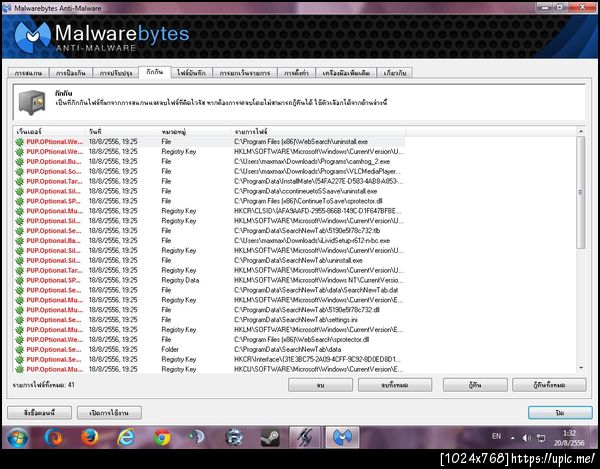Click the bug icon of camfrog_2.exe row
Image resolution: width=600 pixels, height=469 pixels.
pyautogui.click(x=19, y=162)
